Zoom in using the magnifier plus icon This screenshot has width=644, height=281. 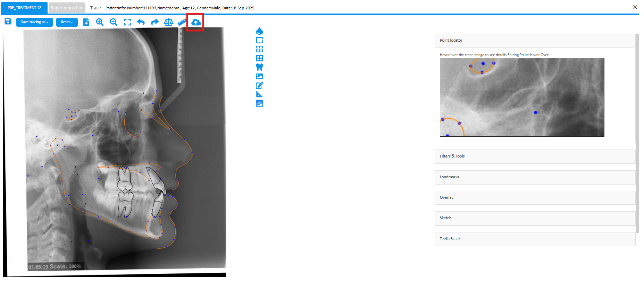[x=100, y=22]
